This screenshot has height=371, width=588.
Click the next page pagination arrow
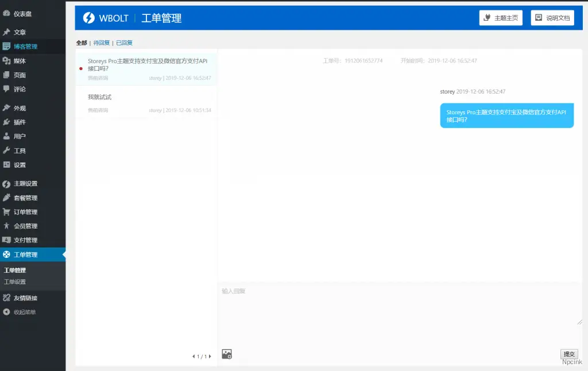[x=209, y=356]
